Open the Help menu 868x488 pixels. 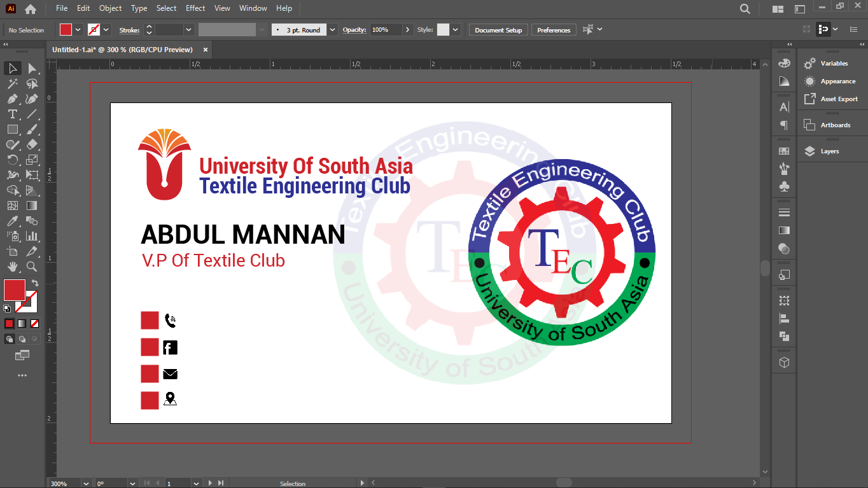[284, 8]
